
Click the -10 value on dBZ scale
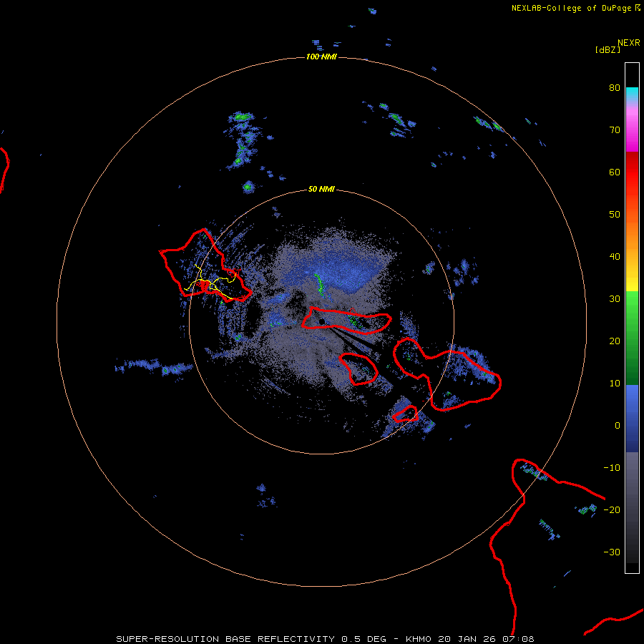coord(612,468)
